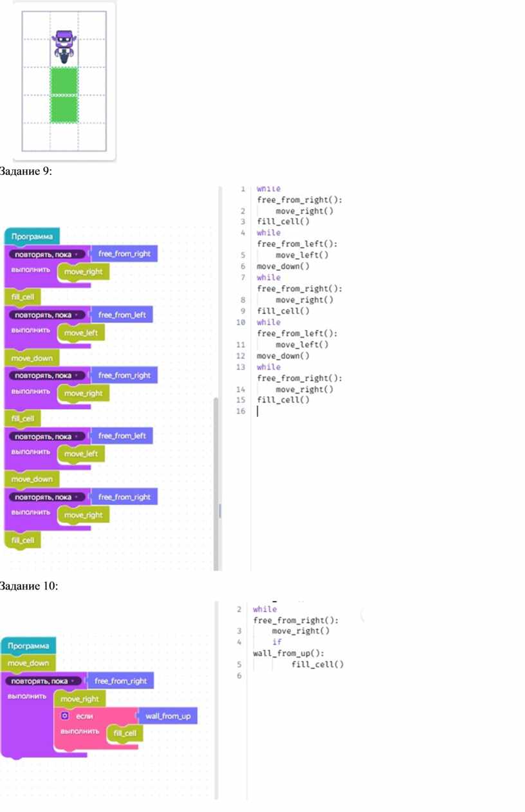Click the Программа block in the Задание 10 workspace
Image resolution: width=525 pixels, height=812 pixels.
point(28,645)
